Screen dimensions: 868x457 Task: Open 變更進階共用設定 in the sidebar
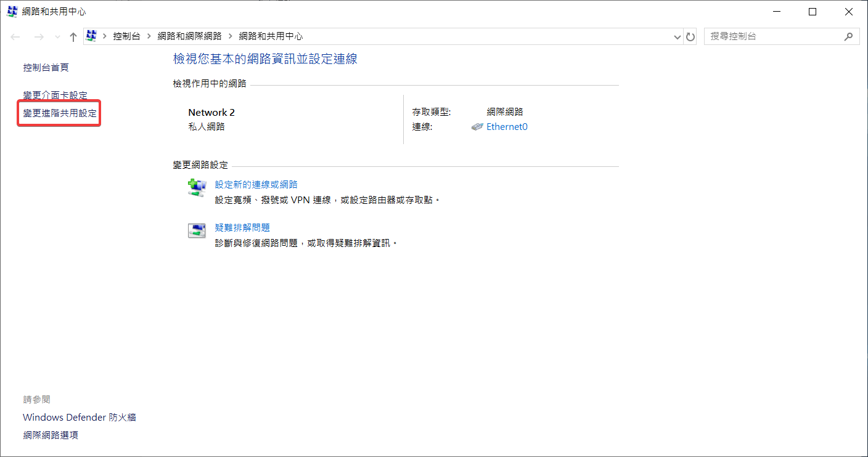60,113
